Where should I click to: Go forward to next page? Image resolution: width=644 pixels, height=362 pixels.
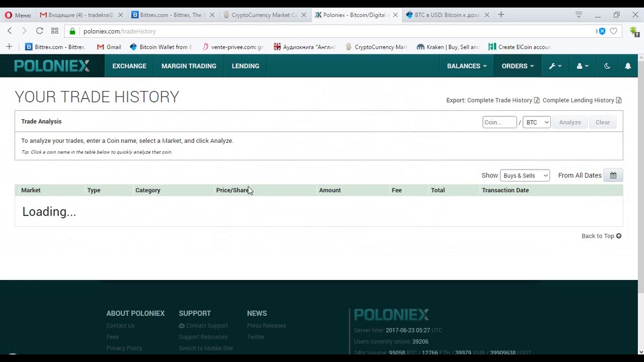(24, 31)
